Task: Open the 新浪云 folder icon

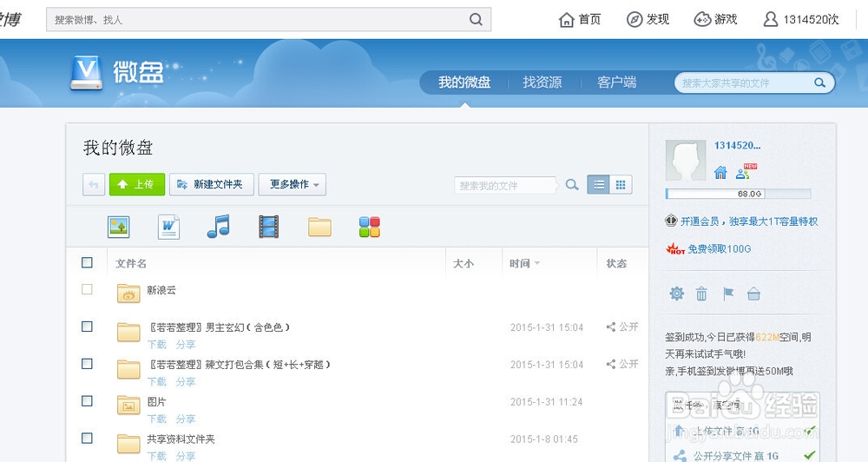Action: click(x=128, y=293)
